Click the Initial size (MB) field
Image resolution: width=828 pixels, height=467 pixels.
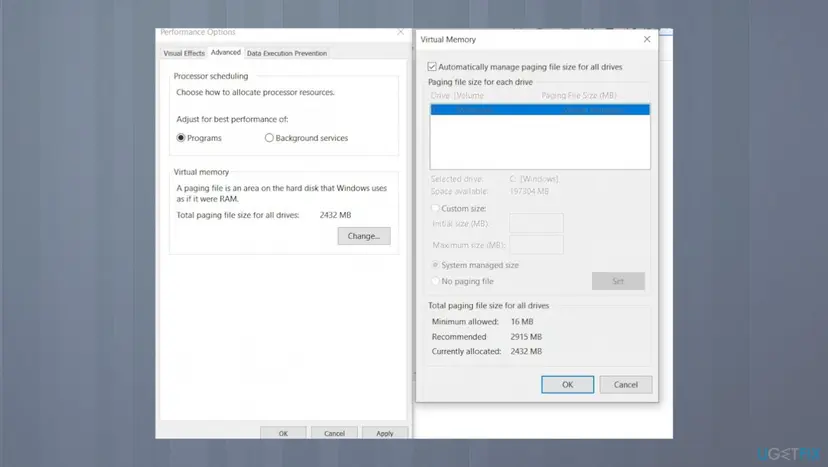(536, 223)
